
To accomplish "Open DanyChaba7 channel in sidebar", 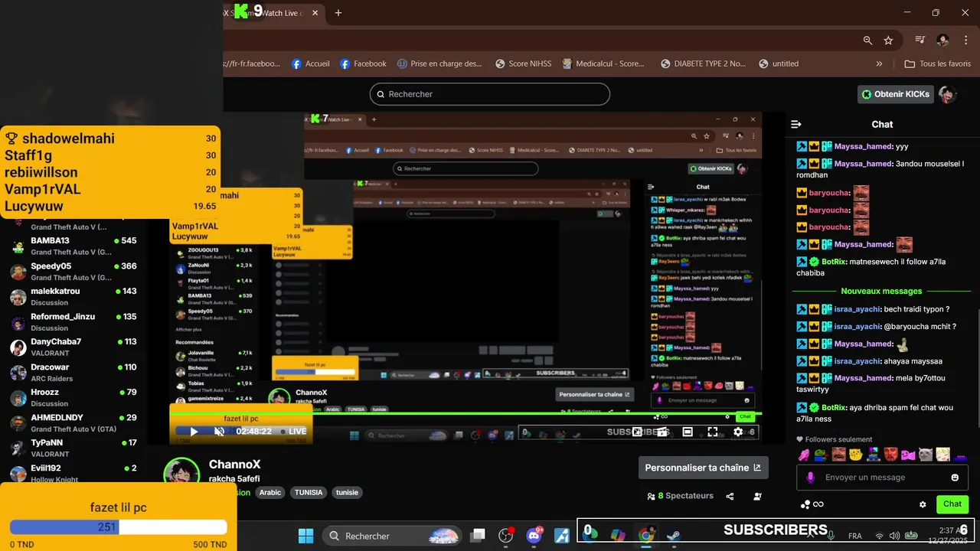I will [73, 347].
